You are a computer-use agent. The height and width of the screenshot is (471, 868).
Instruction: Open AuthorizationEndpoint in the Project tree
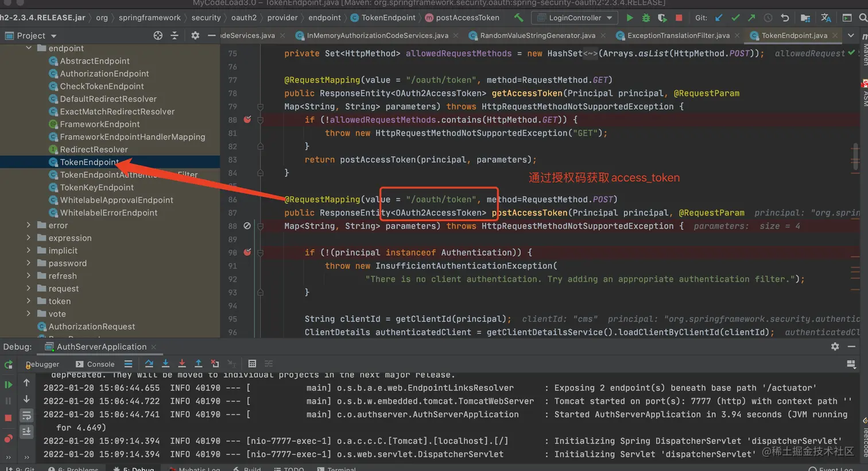(x=104, y=74)
